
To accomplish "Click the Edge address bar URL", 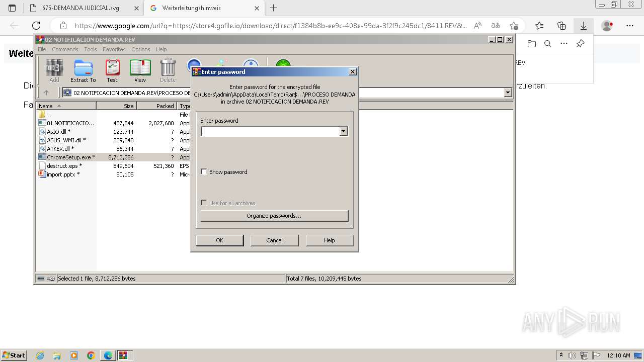I will point(271,26).
